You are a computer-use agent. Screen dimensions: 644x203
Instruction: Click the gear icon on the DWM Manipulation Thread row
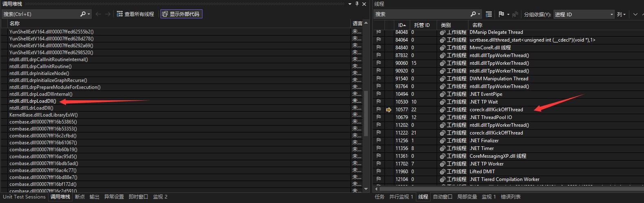(x=442, y=79)
